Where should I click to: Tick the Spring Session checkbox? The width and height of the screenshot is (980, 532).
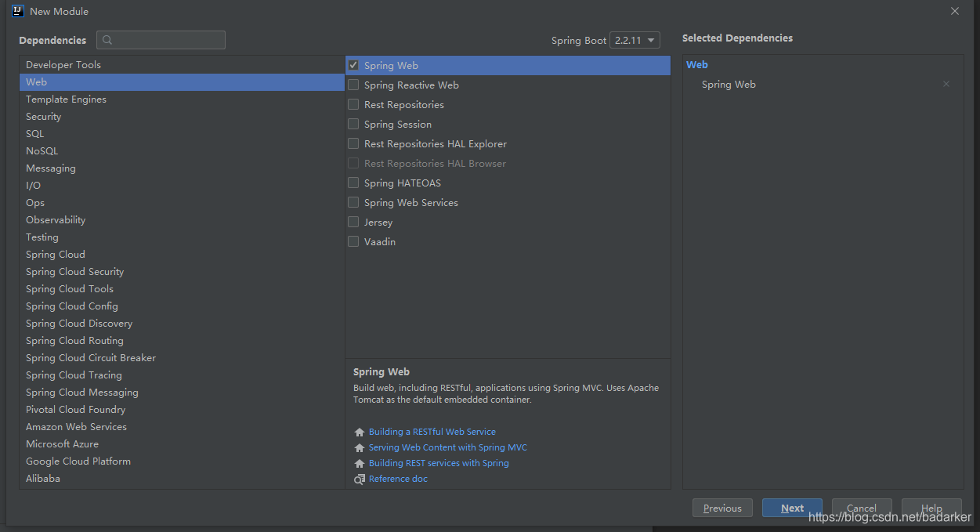[353, 124]
